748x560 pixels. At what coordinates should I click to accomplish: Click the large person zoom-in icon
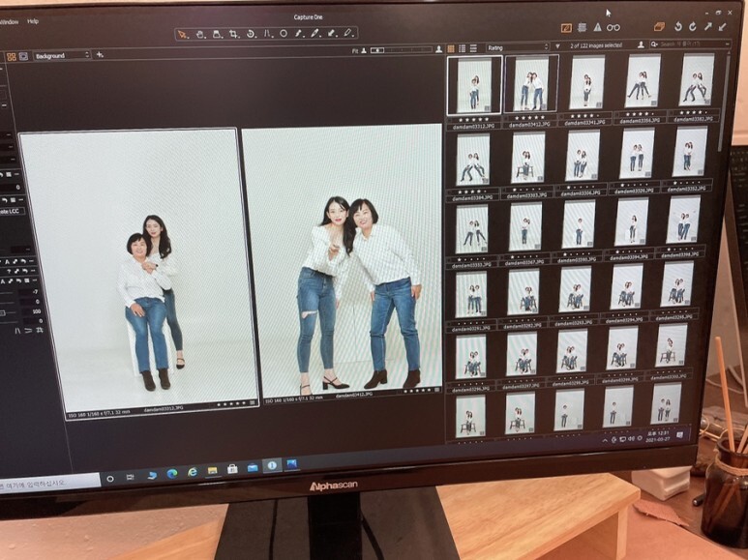439,49
